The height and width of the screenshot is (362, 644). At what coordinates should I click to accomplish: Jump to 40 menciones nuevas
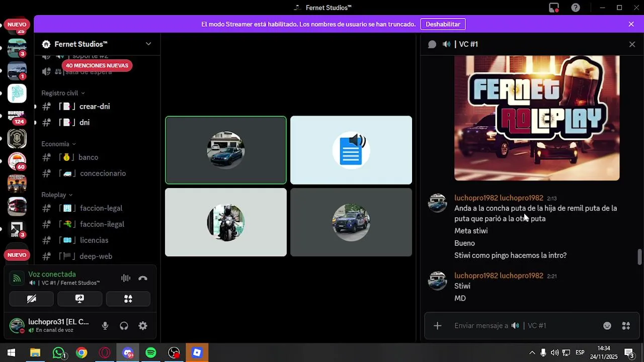[97, 65]
